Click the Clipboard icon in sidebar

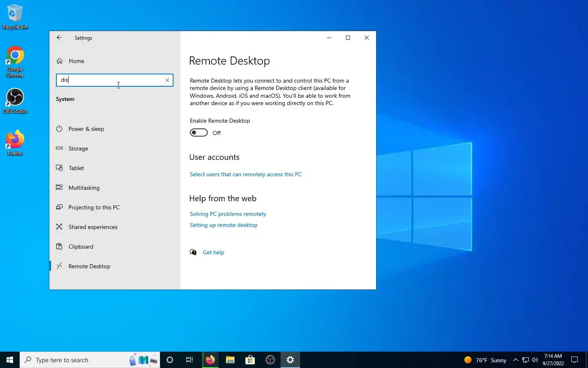coord(59,246)
